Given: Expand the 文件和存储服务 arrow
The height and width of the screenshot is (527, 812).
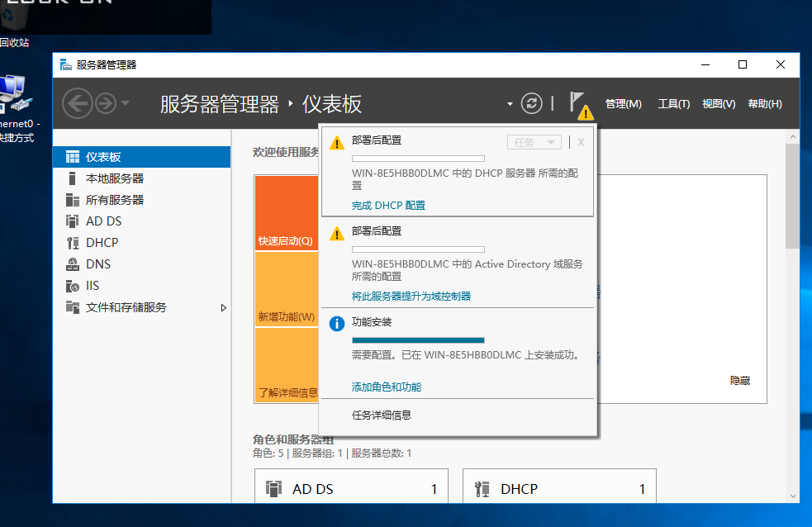Looking at the screenshot, I should click(x=222, y=306).
